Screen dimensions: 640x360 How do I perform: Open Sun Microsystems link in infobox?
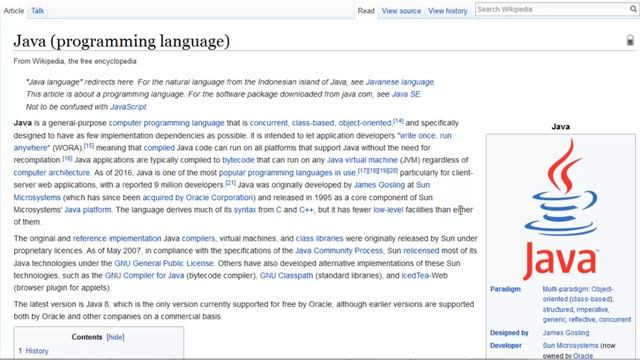pyautogui.click(x=570, y=346)
